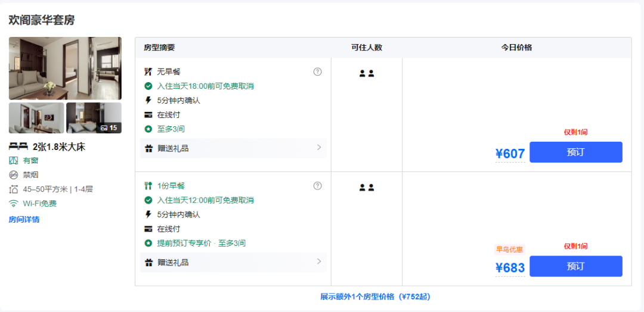The image size is (644, 312).
Task: Click lightning icon in the ¥607 room option
Action: (148, 101)
